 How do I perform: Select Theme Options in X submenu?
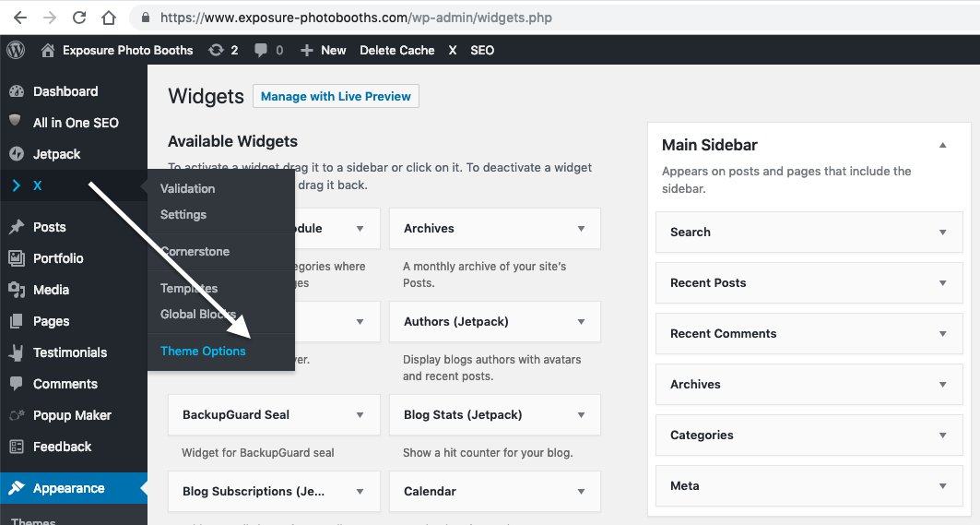(203, 351)
